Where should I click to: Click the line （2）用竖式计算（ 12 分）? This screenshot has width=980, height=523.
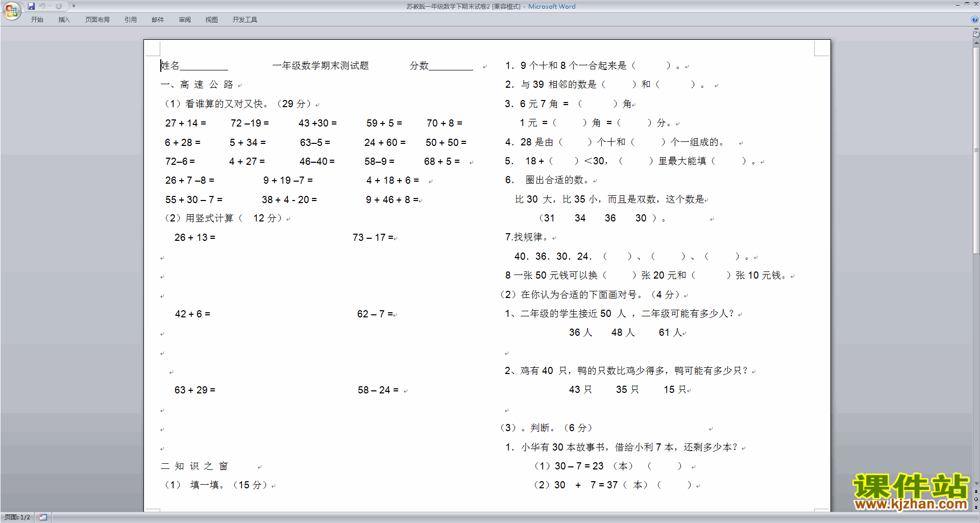(x=223, y=218)
